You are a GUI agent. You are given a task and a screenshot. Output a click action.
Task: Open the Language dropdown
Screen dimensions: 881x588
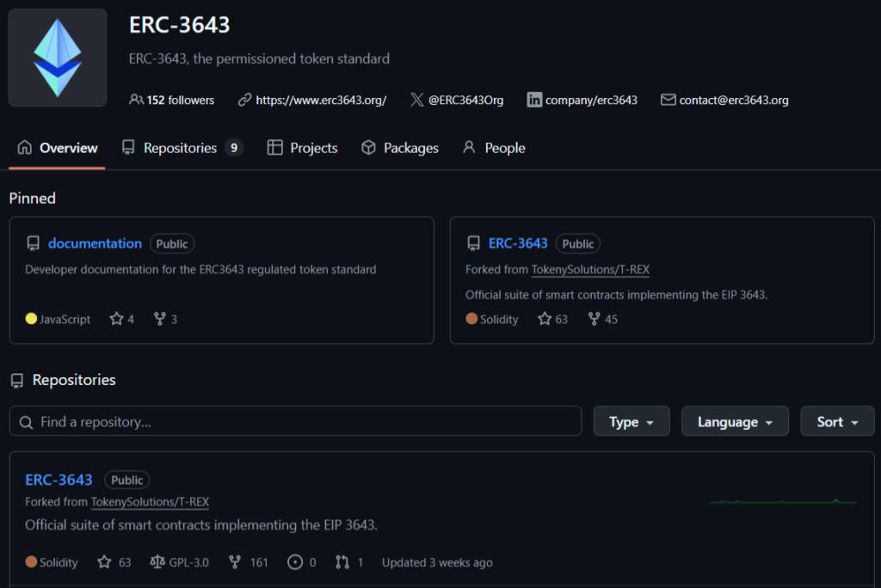tap(735, 421)
